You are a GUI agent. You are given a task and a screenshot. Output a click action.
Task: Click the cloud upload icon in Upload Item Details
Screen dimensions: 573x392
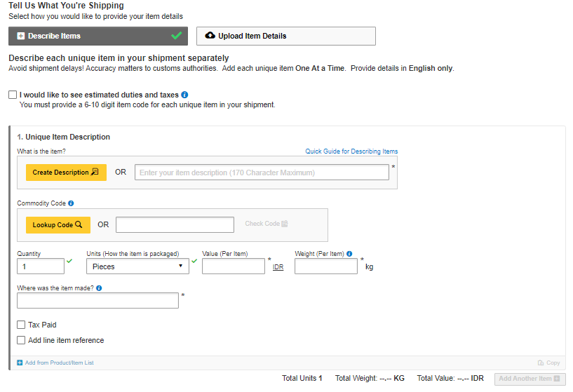[x=210, y=36]
